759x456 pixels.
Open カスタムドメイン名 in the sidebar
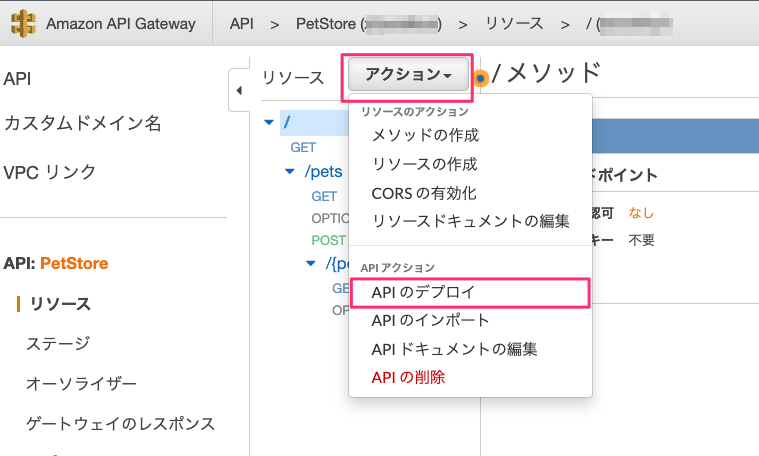pyautogui.click(x=82, y=123)
